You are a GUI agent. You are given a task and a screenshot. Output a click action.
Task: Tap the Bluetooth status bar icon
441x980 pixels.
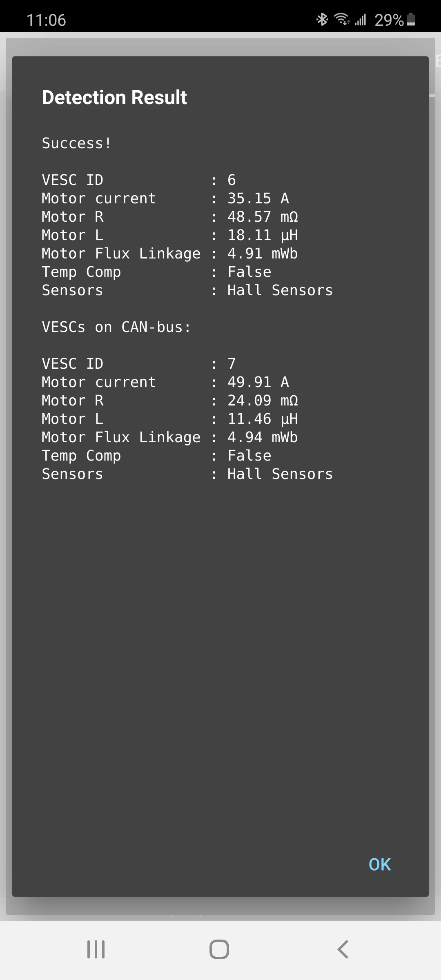click(x=322, y=19)
